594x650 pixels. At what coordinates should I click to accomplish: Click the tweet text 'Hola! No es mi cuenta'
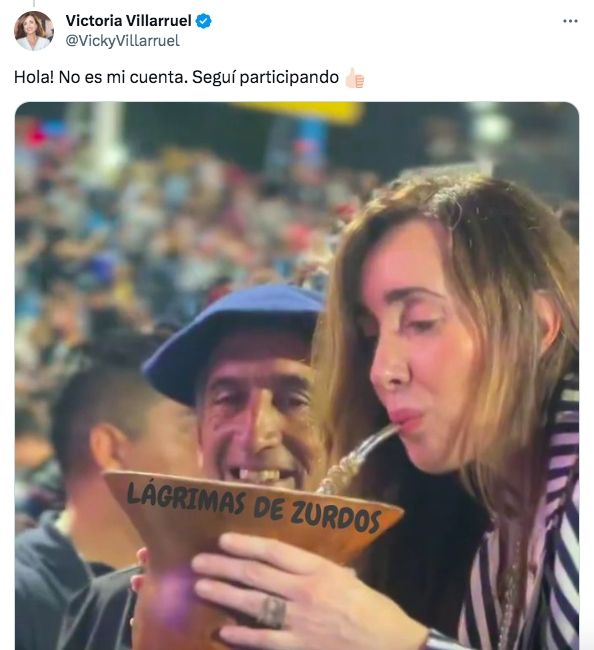(x=101, y=77)
